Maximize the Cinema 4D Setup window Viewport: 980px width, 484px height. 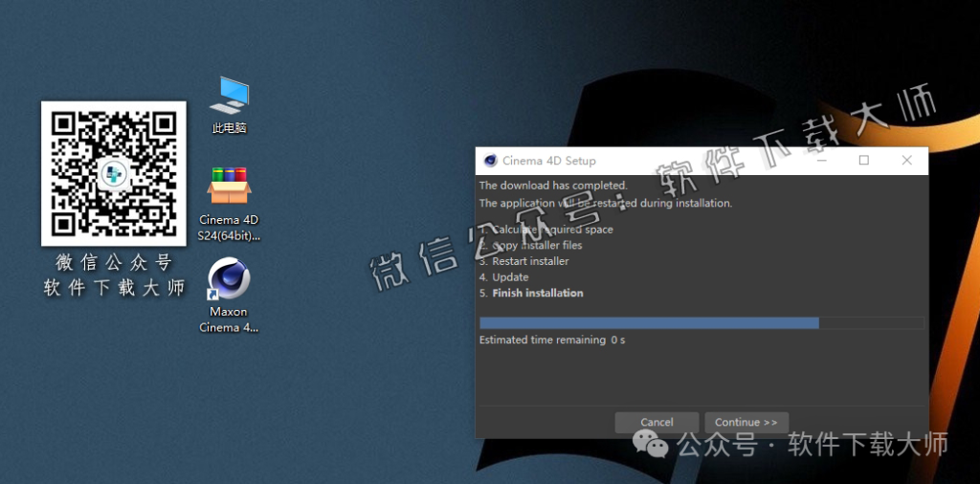[863, 161]
